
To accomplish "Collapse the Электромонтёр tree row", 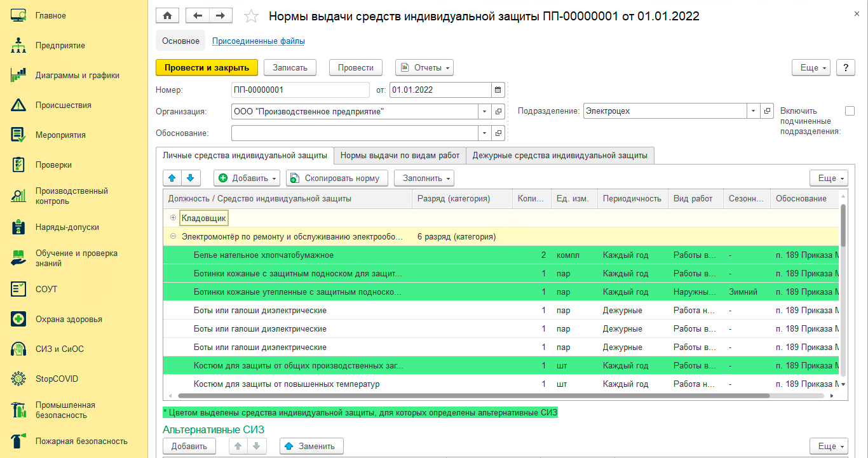I will [173, 236].
